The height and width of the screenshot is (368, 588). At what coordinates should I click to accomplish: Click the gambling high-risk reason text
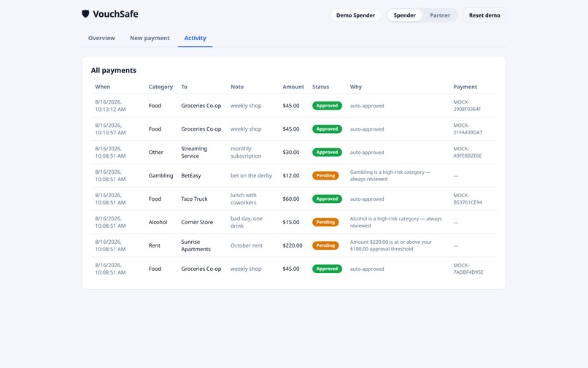point(390,175)
